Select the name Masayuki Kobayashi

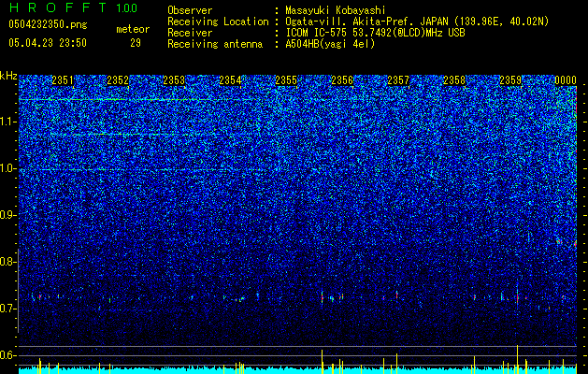(x=336, y=10)
